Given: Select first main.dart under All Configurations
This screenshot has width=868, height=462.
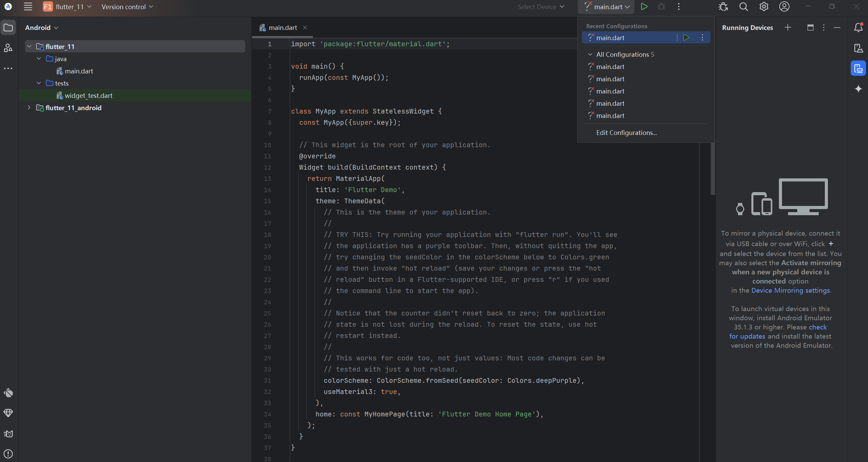Looking at the screenshot, I should point(646,67).
